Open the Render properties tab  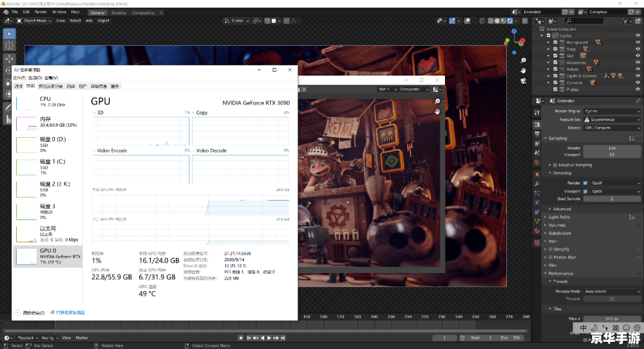point(537,124)
